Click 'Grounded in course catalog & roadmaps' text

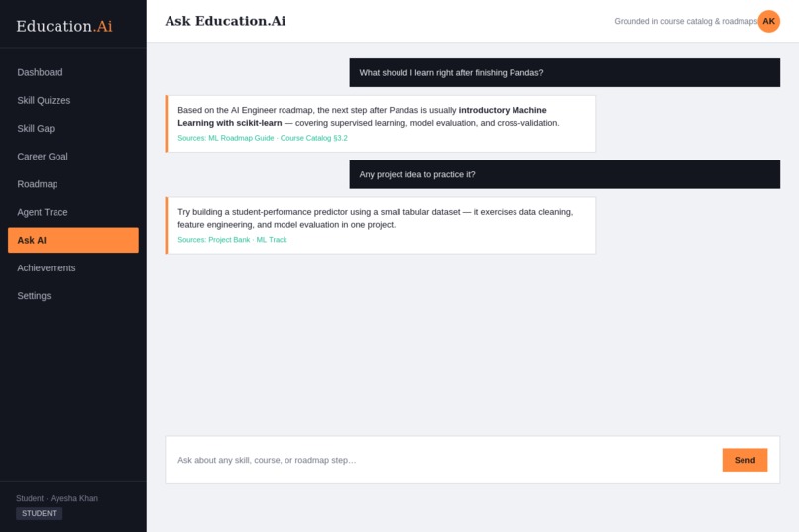(685, 22)
